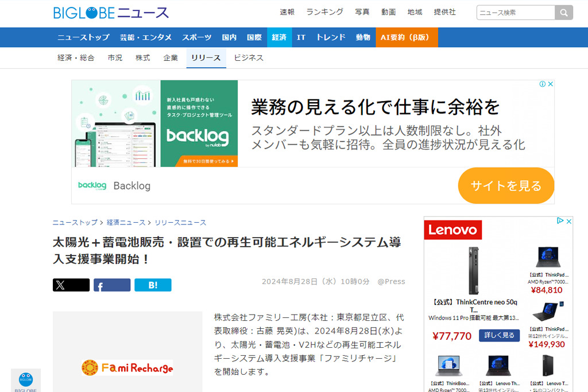The width and height of the screenshot is (588, 392).
Task: Close the Lenovo sidebar ad
Action: point(569,221)
